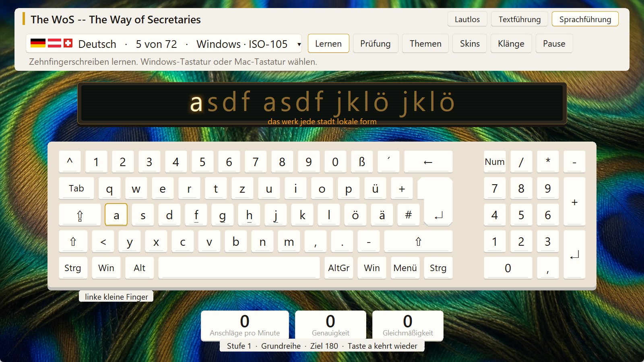
Task: Click the left Strg key
Action: click(x=73, y=268)
